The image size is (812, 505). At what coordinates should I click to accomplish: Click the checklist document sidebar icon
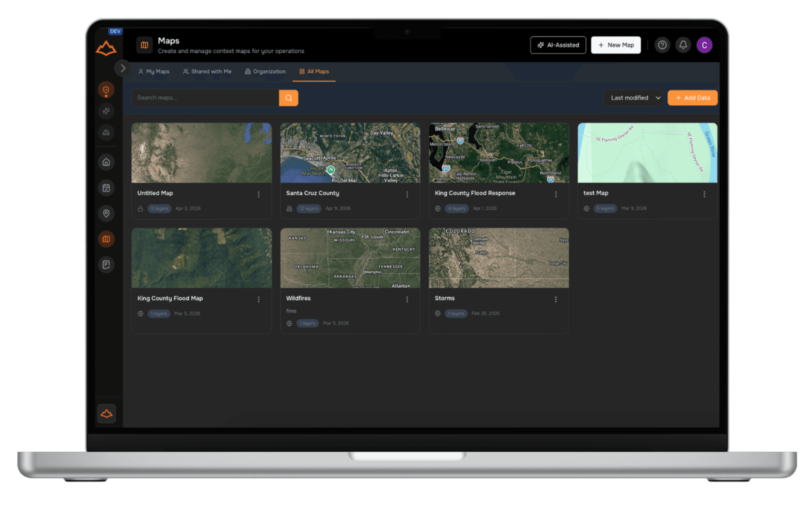tap(106, 265)
